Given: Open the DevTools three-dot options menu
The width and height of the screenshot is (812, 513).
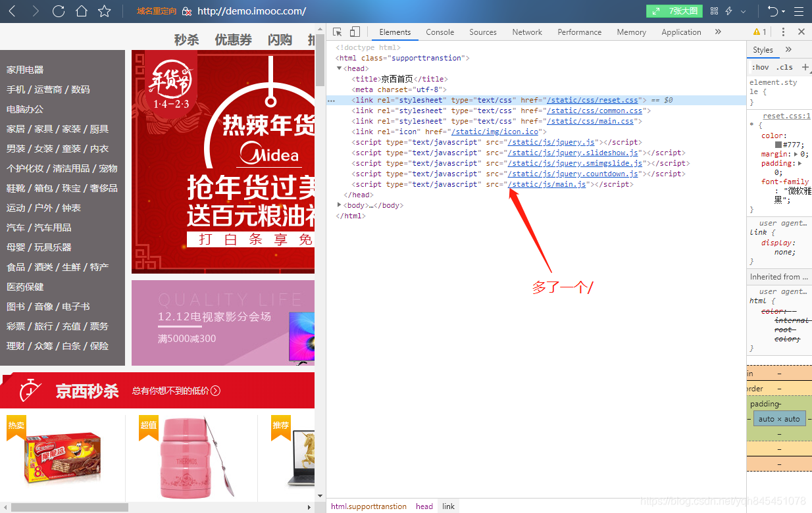Looking at the screenshot, I should coord(783,32).
